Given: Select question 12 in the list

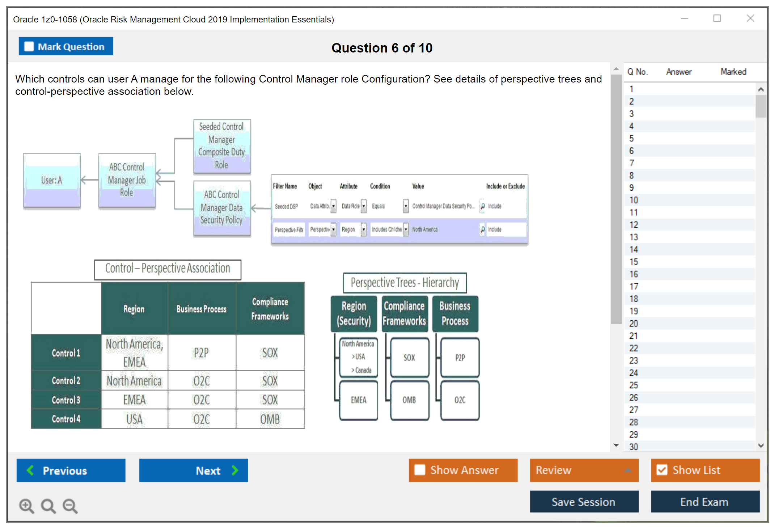Looking at the screenshot, I should tap(634, 225).
